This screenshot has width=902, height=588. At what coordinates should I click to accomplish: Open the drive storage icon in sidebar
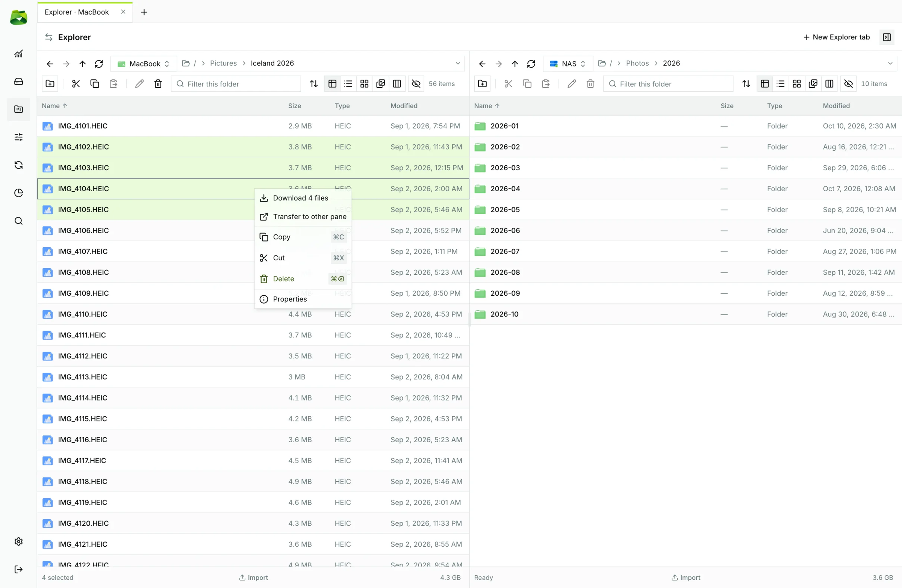[18, 82]
